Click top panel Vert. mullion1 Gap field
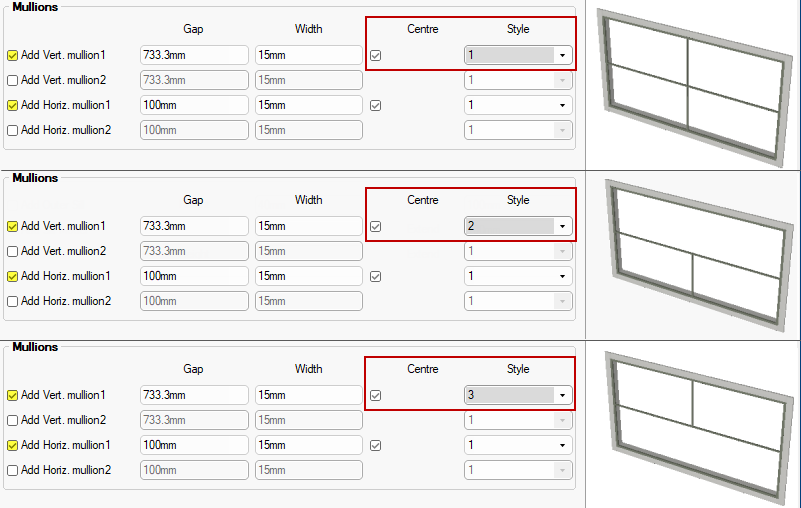This screenshot has width=801, height=508. (x=194, y=56)
